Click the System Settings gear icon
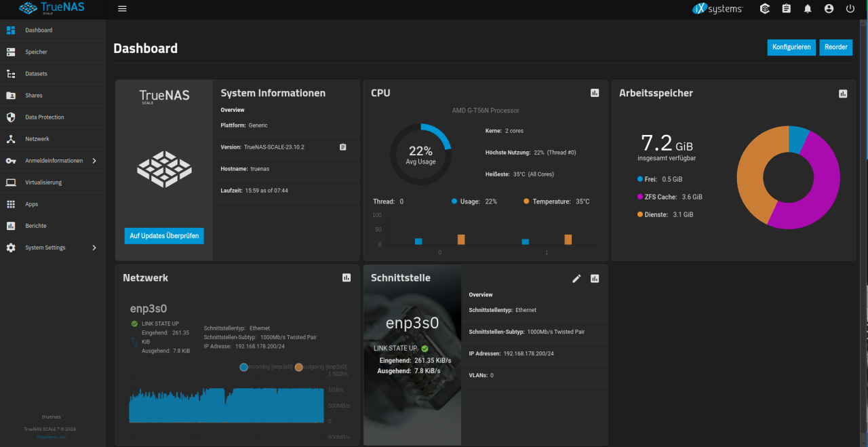 pyautogui.click(x=11, y=248)
